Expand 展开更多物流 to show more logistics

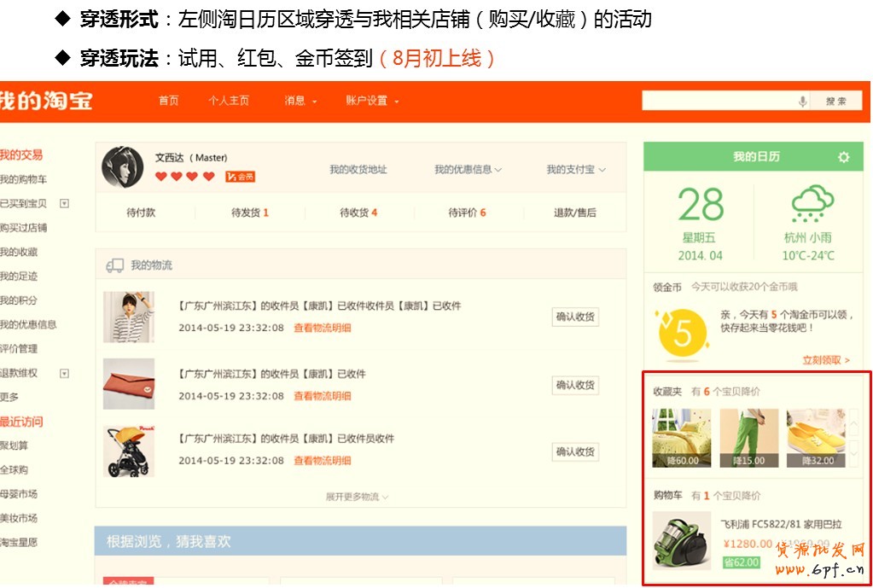coord(357,497)
